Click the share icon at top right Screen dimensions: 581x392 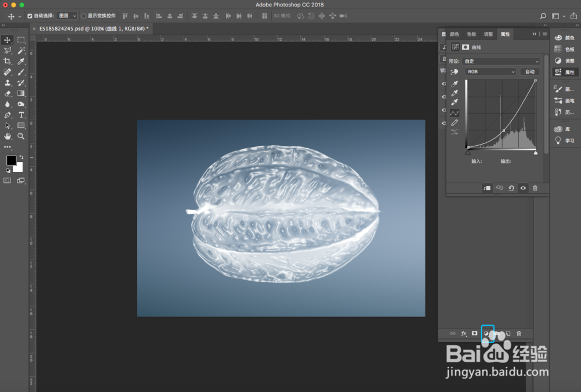(x=573, y=16)
